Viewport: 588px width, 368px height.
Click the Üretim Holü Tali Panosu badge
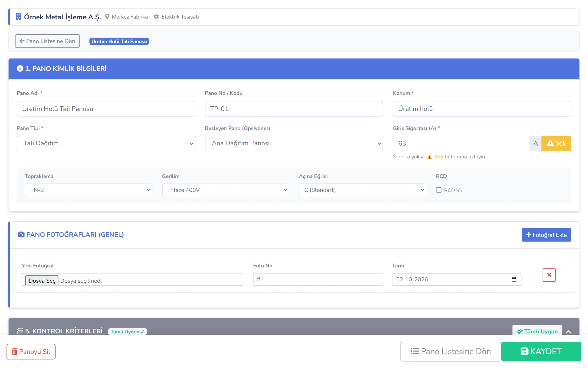[x=119, y=41]
